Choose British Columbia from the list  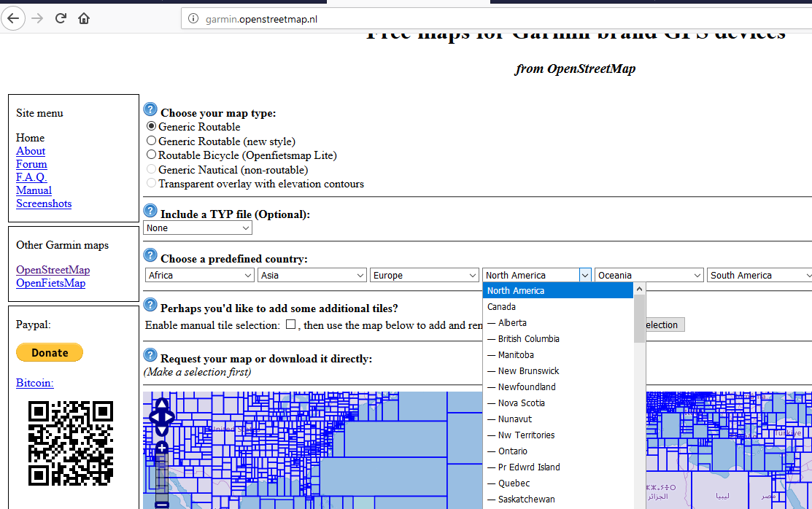coord(558,338)
